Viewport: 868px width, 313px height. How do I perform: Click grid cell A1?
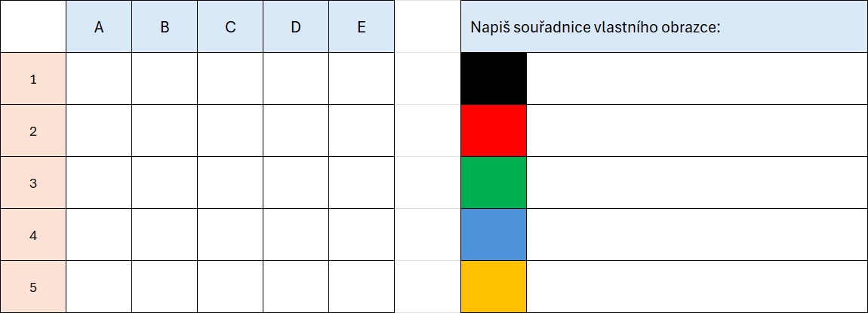click(x=98, y=78)
